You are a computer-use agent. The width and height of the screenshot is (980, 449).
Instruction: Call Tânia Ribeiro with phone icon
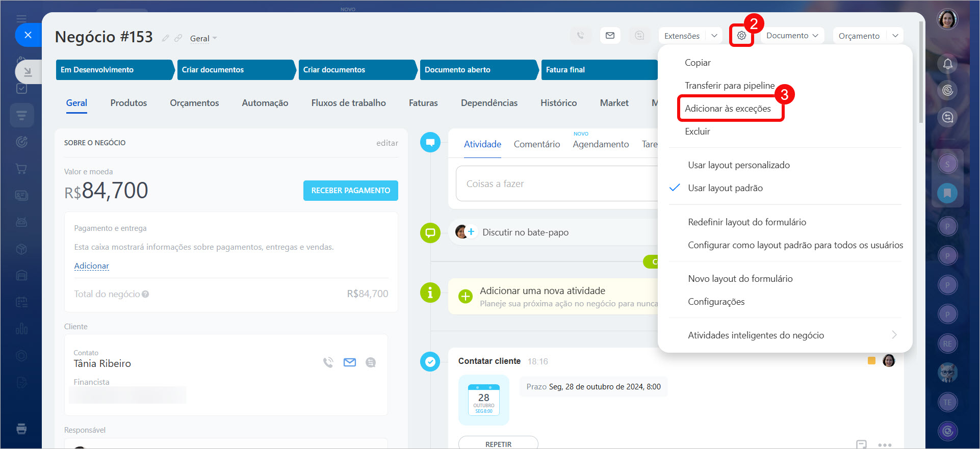[x=328, y=362]
